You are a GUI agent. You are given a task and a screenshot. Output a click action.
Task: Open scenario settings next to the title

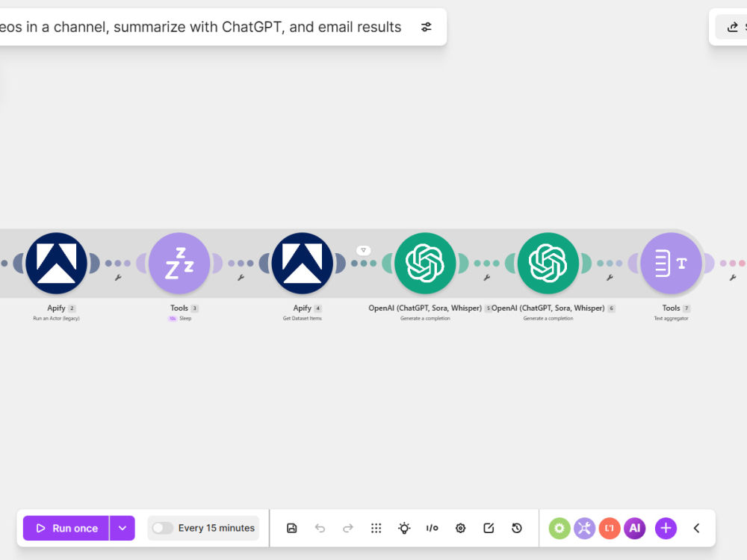click(x=427, y=27)
